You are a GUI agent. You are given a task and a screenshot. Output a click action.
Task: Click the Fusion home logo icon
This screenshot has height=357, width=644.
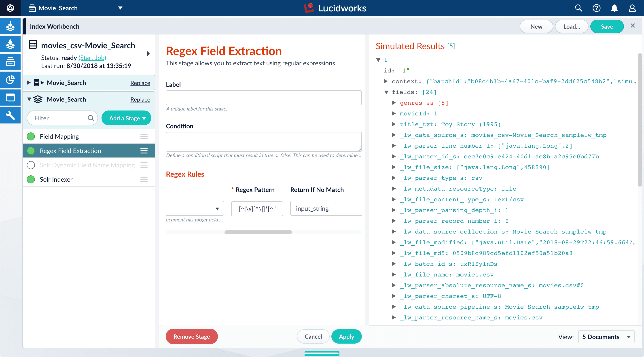pos(10,8)
